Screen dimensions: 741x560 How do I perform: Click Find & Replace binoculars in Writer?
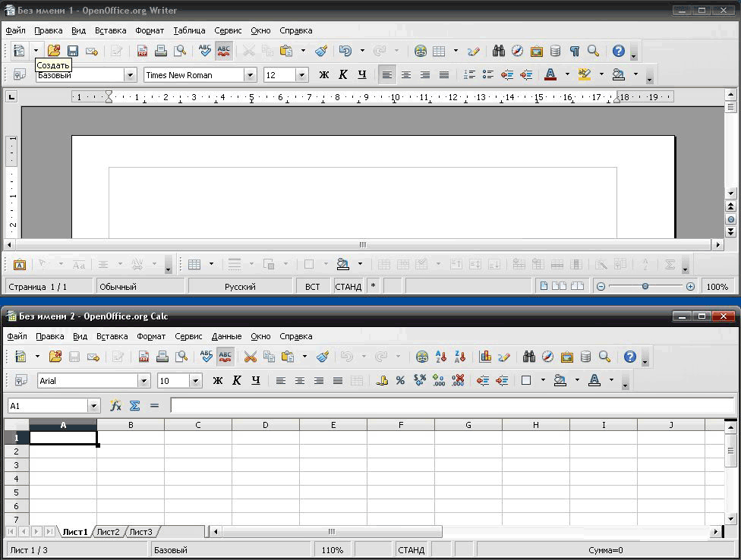click(x=499, y=51)
